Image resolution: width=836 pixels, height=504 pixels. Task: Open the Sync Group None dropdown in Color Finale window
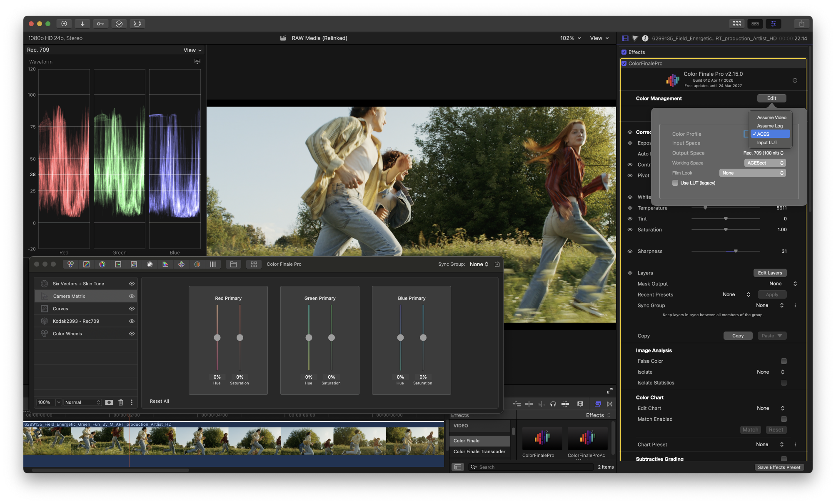pos(479,264)
